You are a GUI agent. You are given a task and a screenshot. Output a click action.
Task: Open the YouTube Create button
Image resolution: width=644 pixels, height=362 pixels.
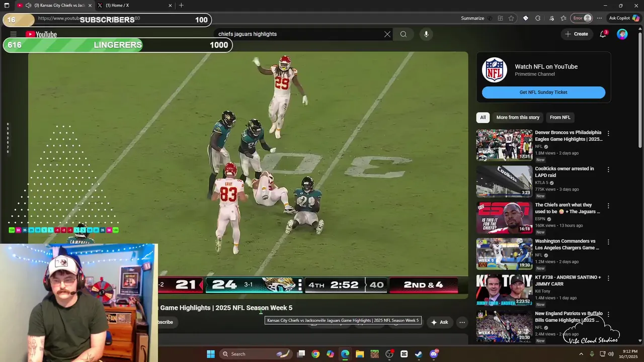click(x=576, y=34)
